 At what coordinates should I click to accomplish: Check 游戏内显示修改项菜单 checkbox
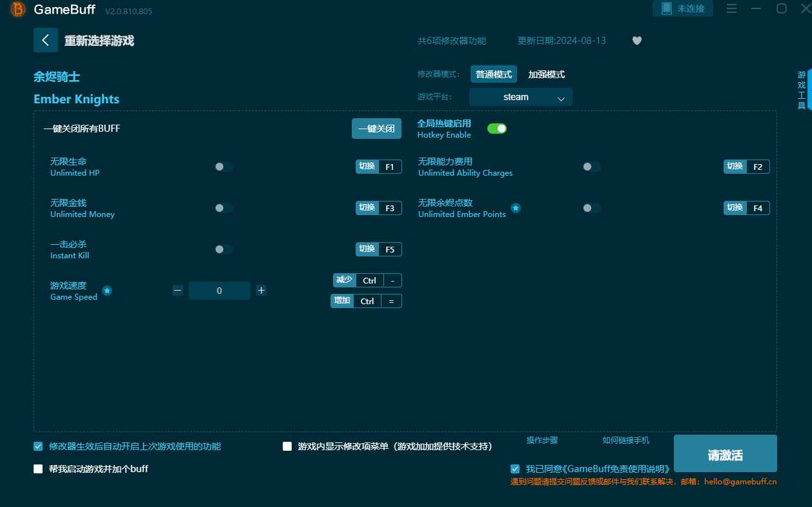287,446
